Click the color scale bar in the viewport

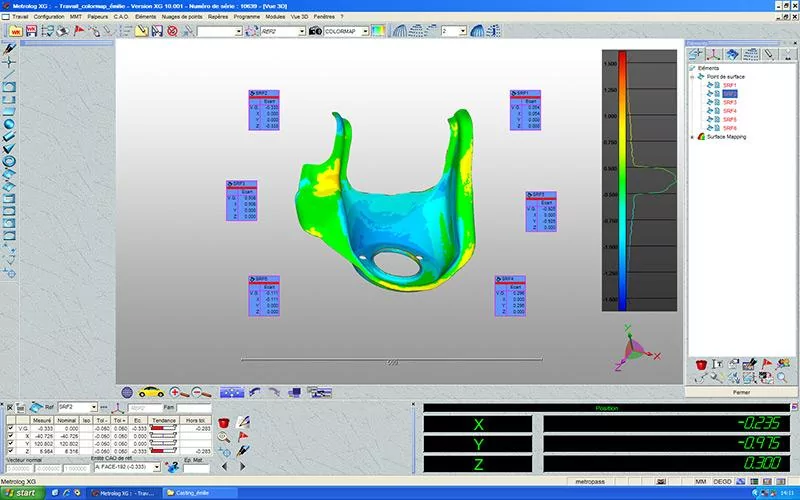point(622,178)
